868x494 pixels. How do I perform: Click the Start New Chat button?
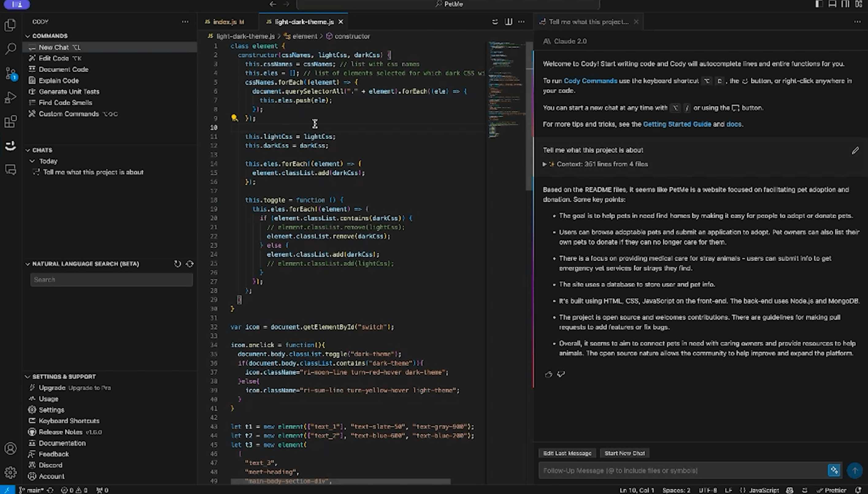point(624,453)
